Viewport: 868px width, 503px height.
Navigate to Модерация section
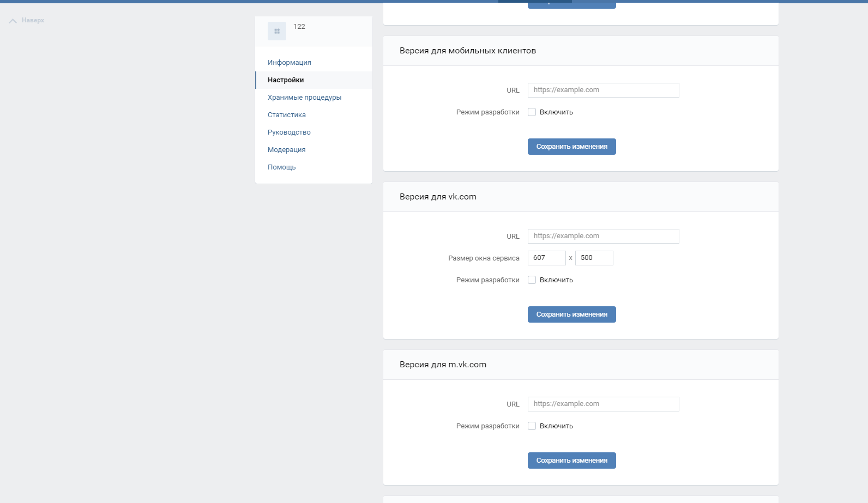286,150
